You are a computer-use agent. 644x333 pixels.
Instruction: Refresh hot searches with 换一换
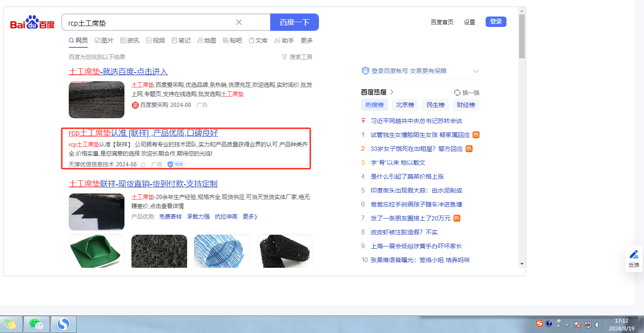click(x=467, y=93)
